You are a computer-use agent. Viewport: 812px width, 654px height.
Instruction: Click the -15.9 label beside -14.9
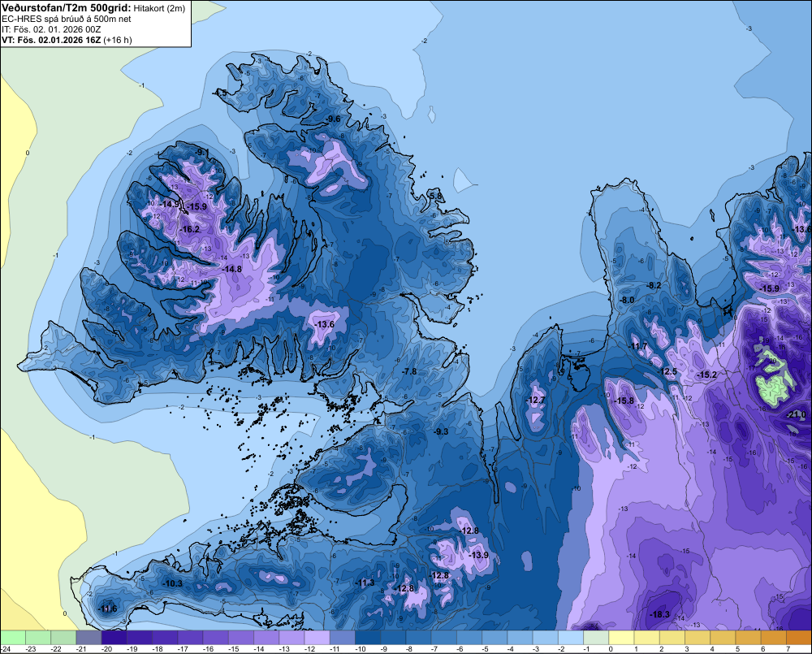pos(197,206)
